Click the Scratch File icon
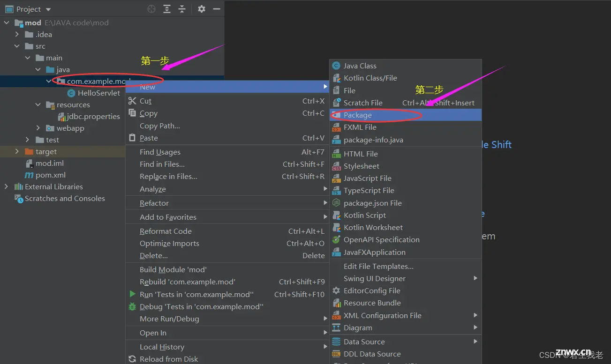Screen dimensions: 611x364 click(336, 103)
